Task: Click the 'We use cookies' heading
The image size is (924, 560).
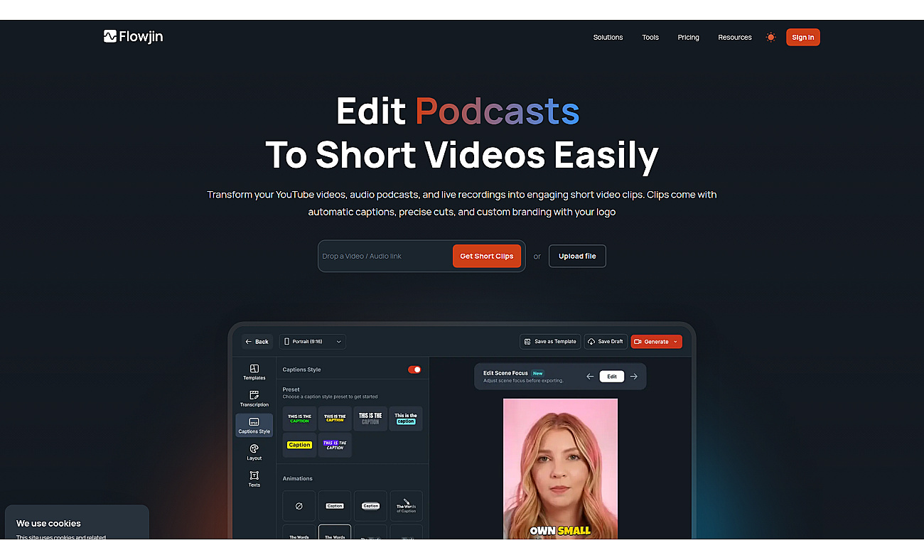Action: 48,524
